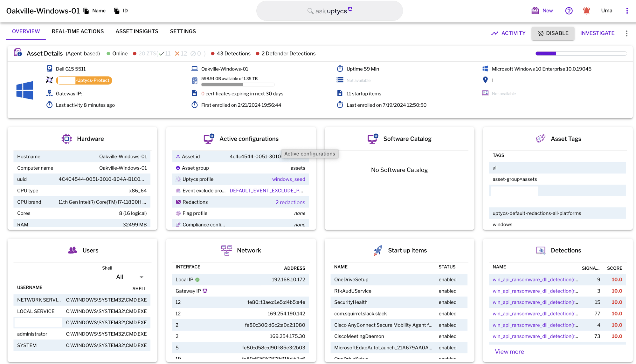Image resolution: width=636 pixels, height=364 pixels.
Task: Click the Network topology icon
Action: pos(226,250)
